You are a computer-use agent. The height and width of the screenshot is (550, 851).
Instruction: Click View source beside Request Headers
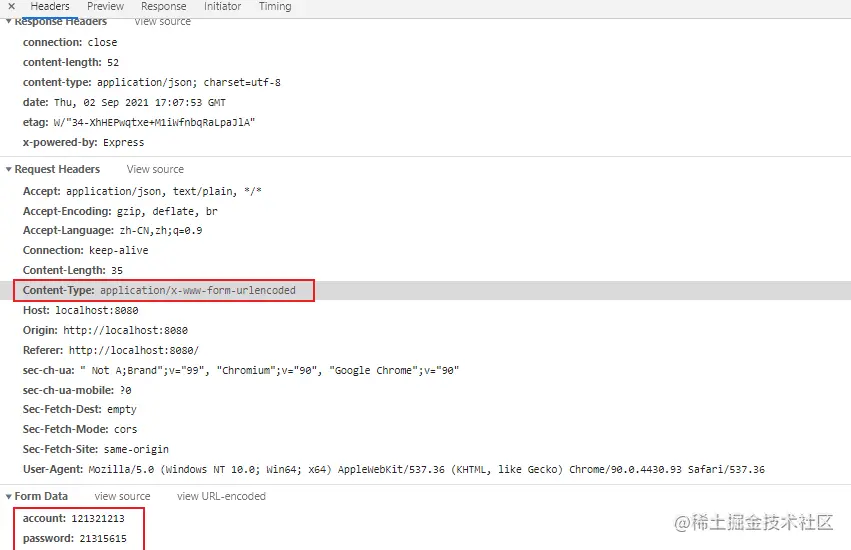coord(155,169)
